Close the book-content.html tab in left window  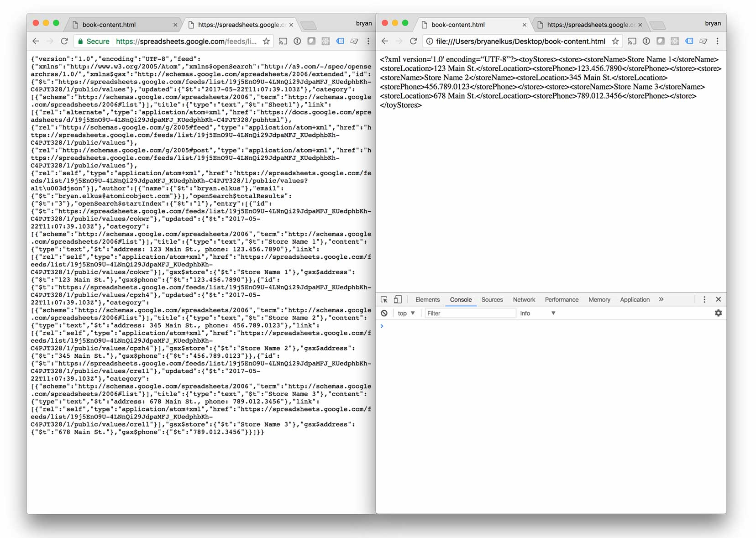[x=175, y=25]
